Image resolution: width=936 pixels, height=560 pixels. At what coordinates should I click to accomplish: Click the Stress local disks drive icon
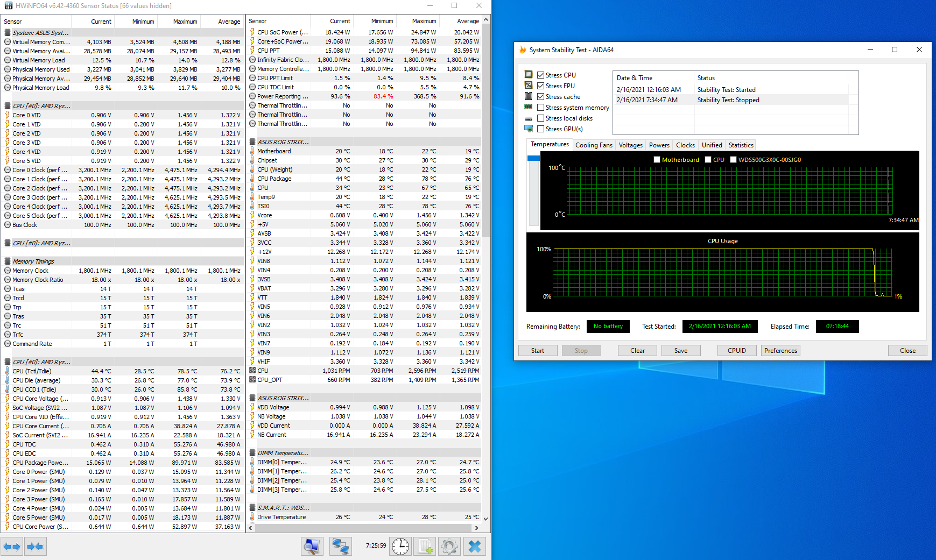coord(529,118)
